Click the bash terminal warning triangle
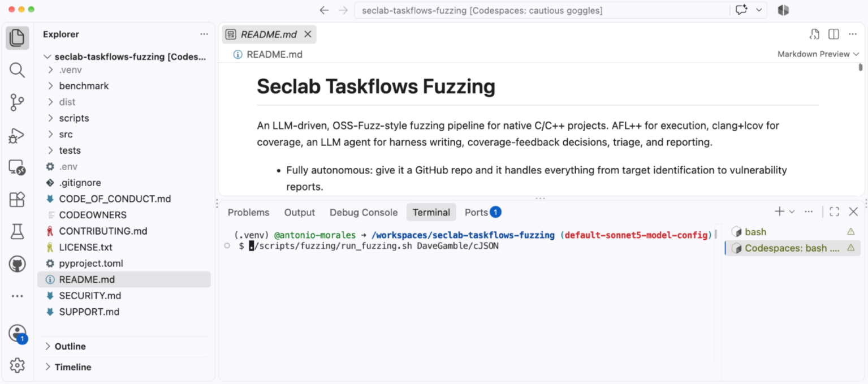 click(x=850, y=232)
